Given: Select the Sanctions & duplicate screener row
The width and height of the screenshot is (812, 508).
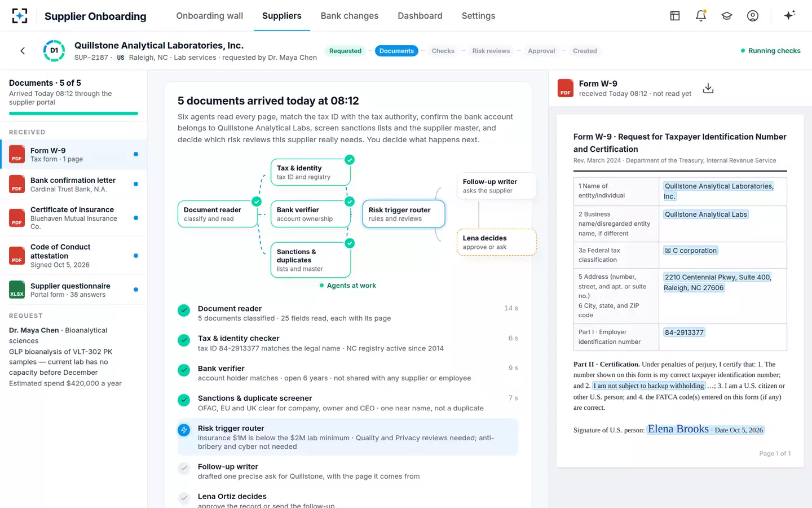Looking at the screenshot, I should [x=348, y=403].
